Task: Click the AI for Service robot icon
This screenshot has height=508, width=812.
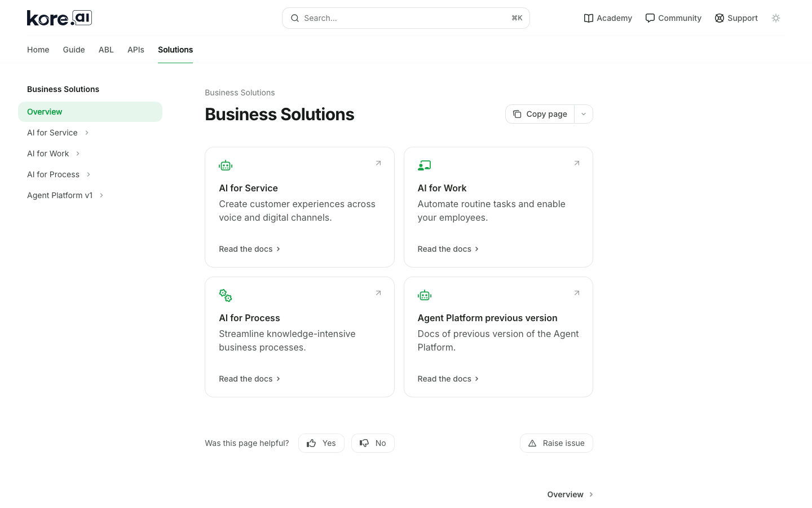Action: (226, 165)
